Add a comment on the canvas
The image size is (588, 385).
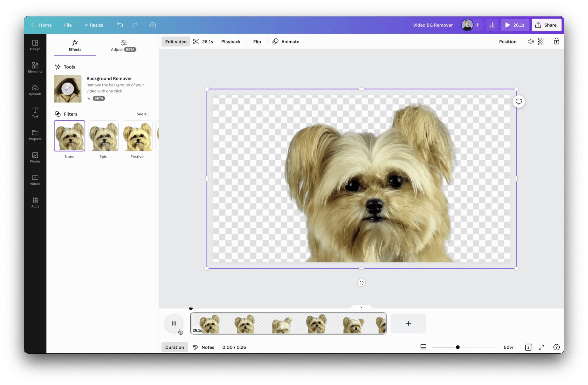click(519, 101)
